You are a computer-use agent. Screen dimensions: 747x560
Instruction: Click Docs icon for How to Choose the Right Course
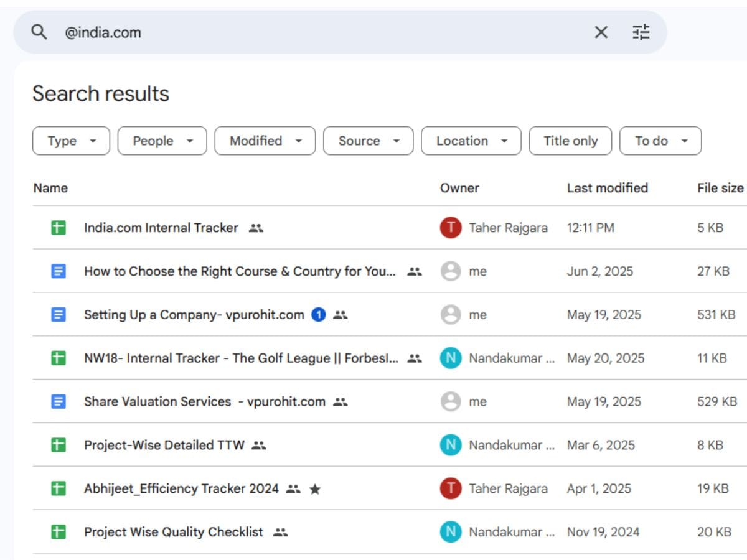(58, 271)
